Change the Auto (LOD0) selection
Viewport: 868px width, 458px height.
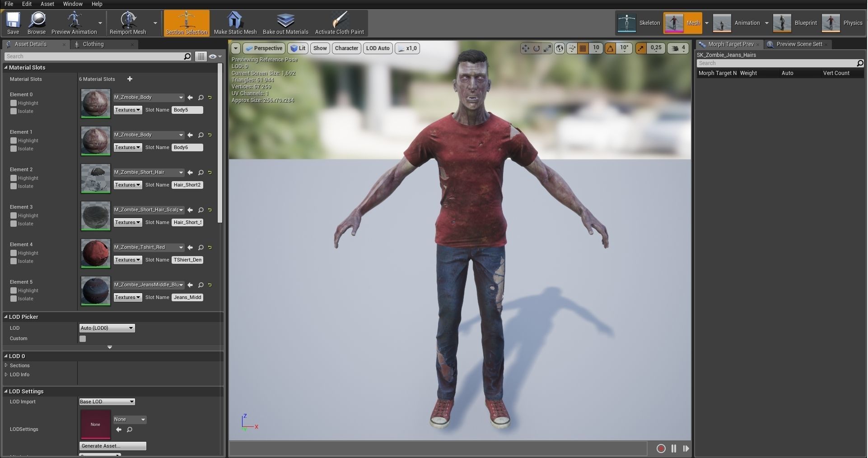coord(107,328)
